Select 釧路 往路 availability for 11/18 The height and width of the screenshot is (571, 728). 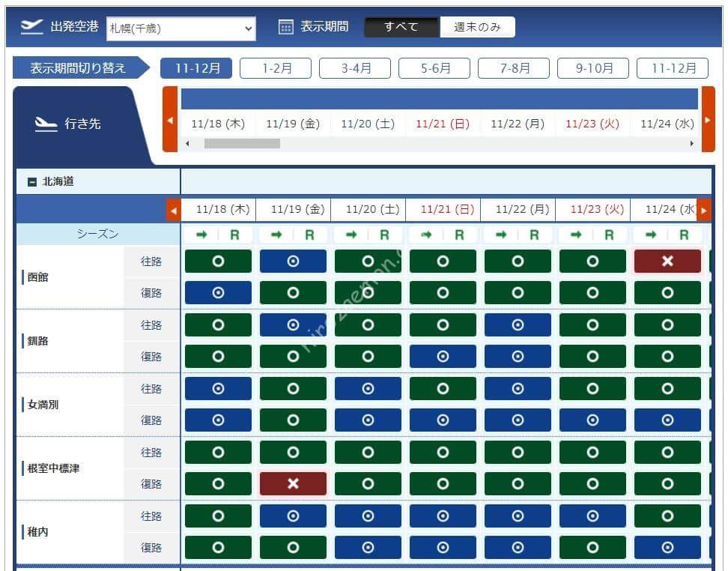tap(218, 324)
